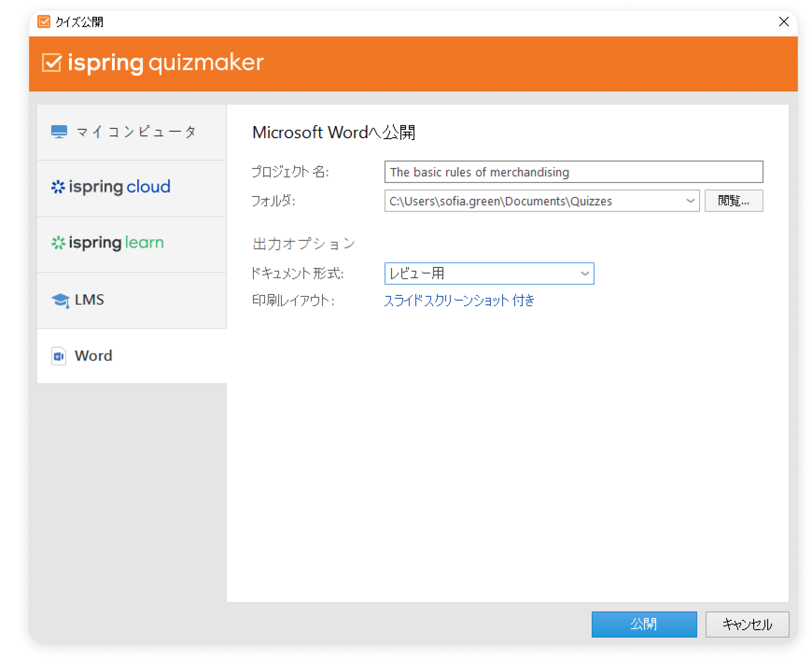812x660 pixels.
Task: Click the My Computer monitor icon
Action: [59, 132]
